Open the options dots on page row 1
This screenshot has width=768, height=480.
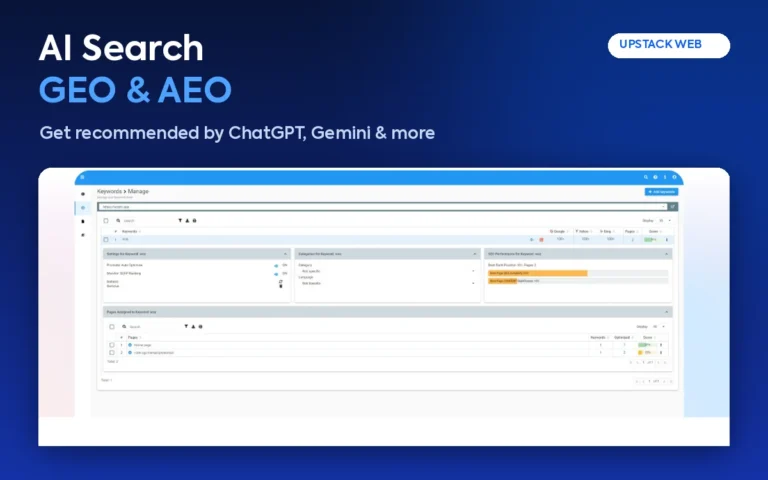click(661, 345)
